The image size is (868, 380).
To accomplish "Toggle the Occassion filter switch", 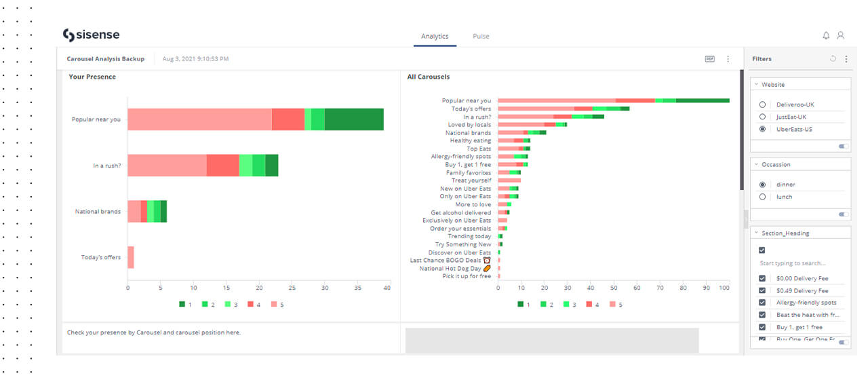I will coord(844,214).
